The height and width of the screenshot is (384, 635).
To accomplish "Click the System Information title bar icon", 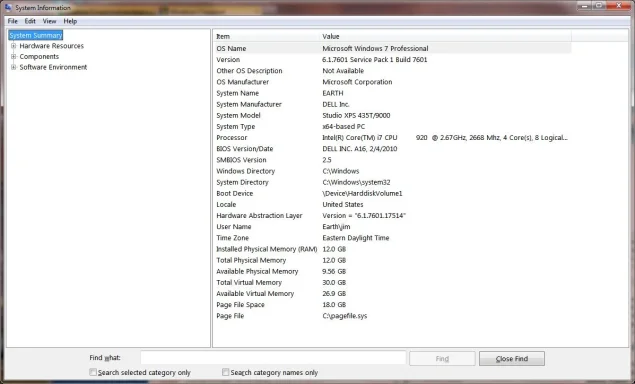I will coord(8,7).
